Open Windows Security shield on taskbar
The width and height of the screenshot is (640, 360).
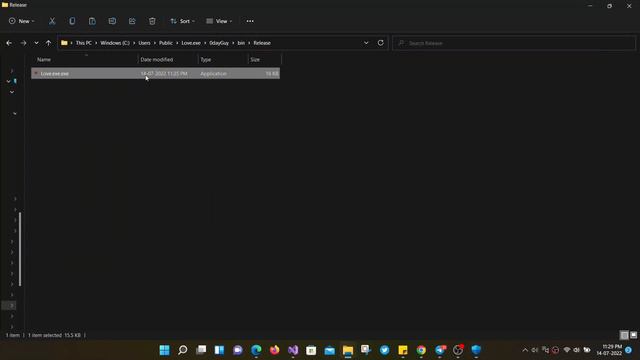click(476, 350)
